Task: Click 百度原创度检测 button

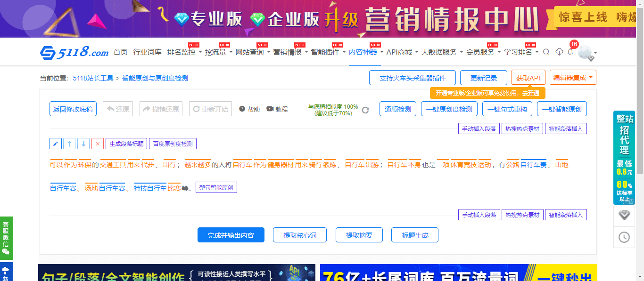Action: [x=173, y=144]
